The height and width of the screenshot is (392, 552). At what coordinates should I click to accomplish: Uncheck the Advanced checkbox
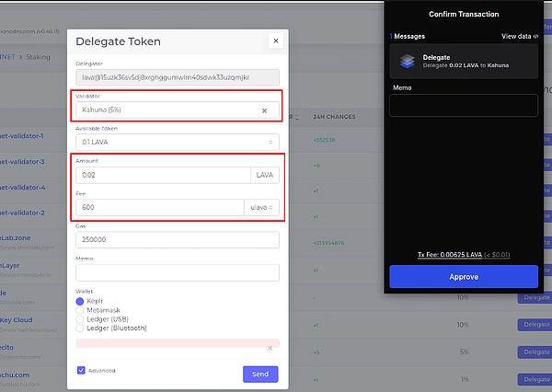click(x=81, y=371)
